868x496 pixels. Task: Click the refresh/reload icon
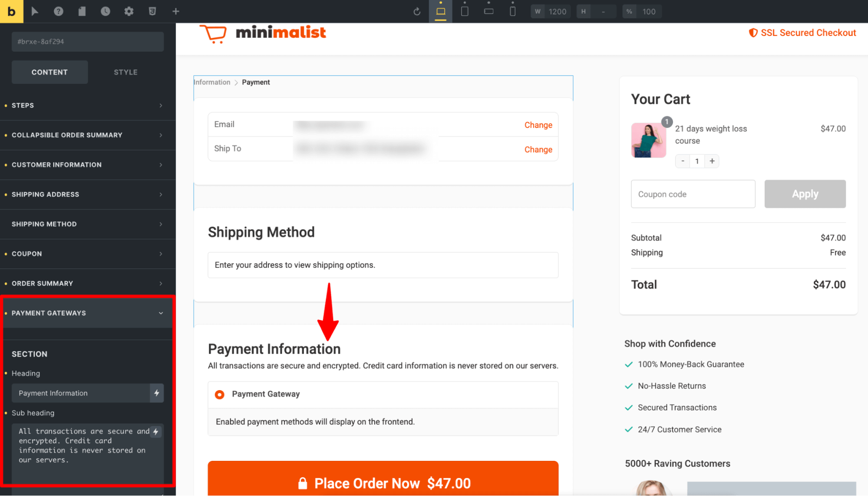pos(416,11)
